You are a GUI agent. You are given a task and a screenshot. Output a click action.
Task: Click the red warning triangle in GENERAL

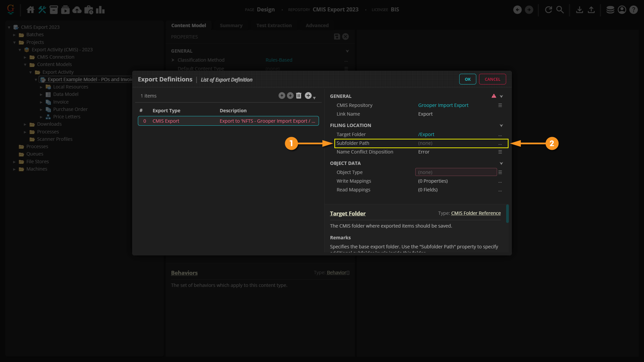pyautogui.click(x=494, y=96)
